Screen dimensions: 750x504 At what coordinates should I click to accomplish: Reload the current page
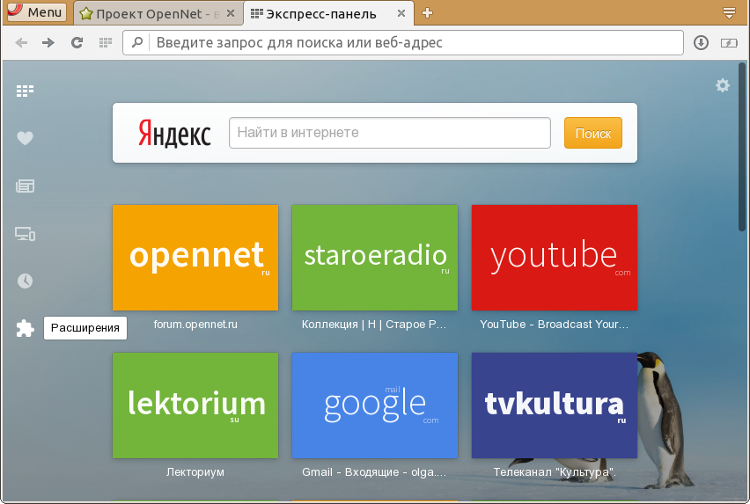[77, 43]
